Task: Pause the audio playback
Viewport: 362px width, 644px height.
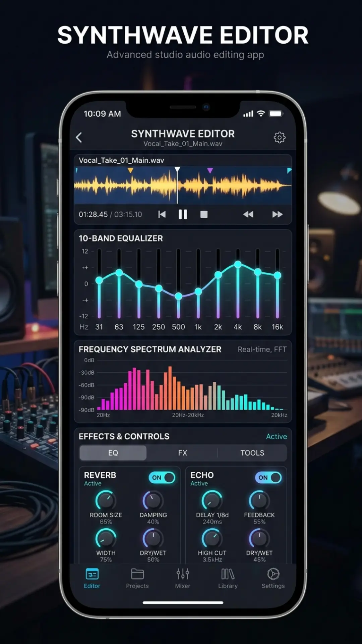Action: pos(183,214)
